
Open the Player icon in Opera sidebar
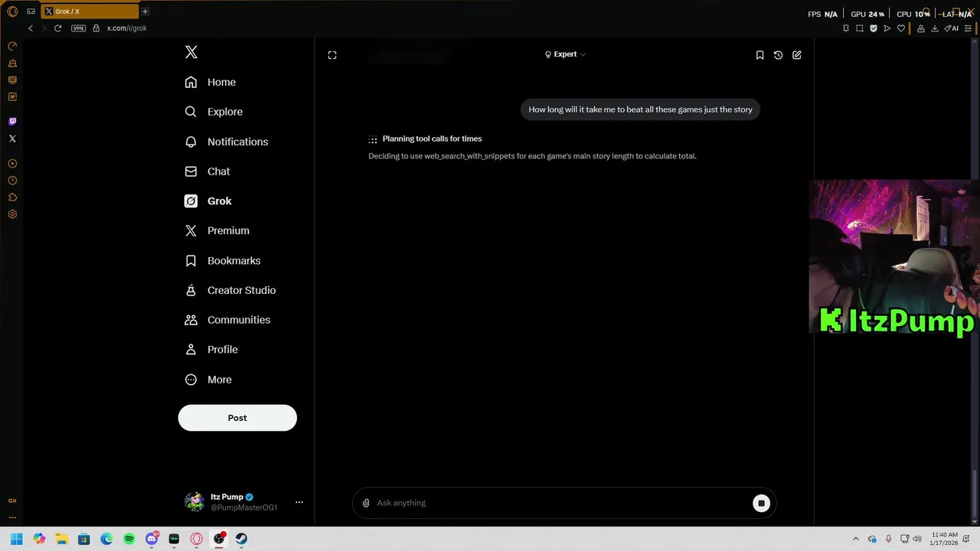[12, 164]
